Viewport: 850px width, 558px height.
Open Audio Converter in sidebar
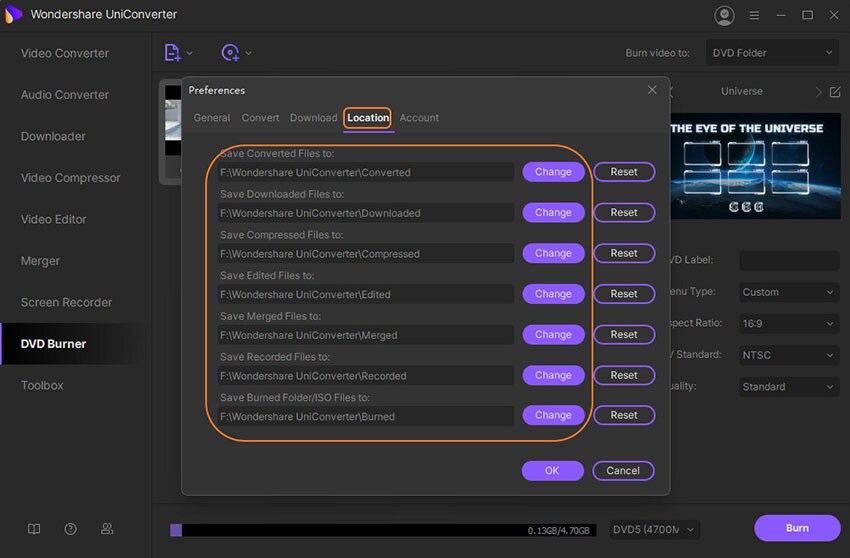[65, 94]
